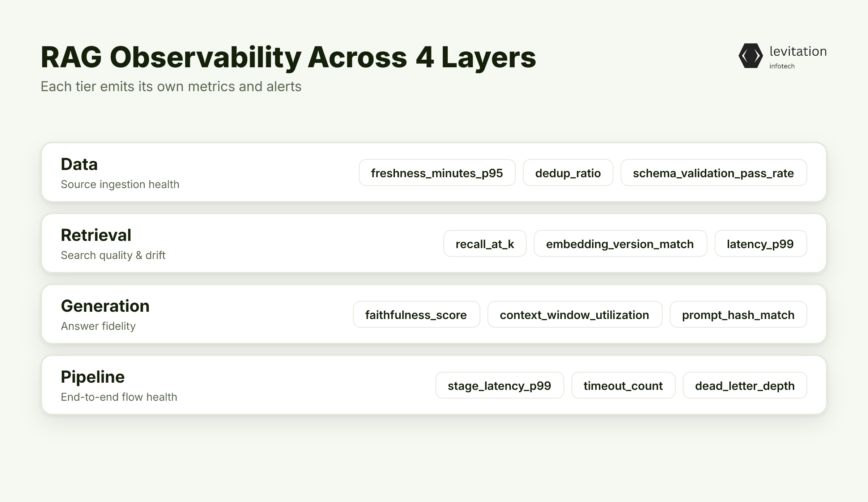Select the context_window_utilization chip
The height and width of the screenshot is (502, 868).
pyautogui.click(x=575, y=315)
